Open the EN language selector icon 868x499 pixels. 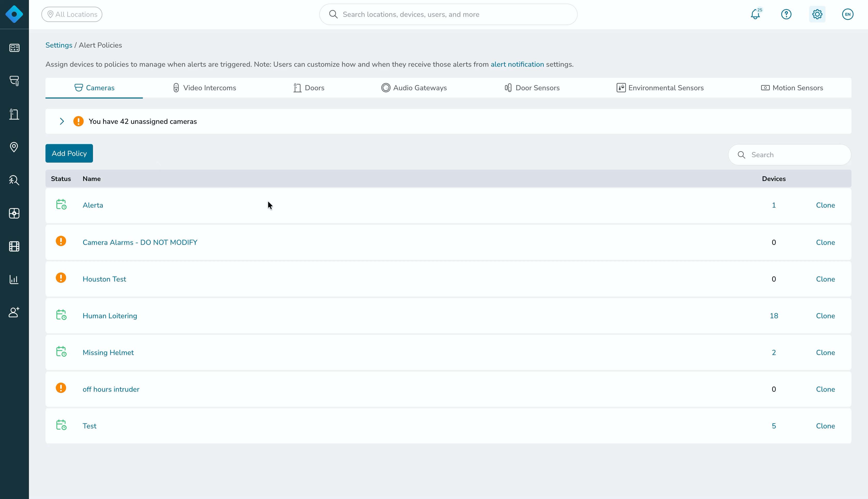[847, 14]
